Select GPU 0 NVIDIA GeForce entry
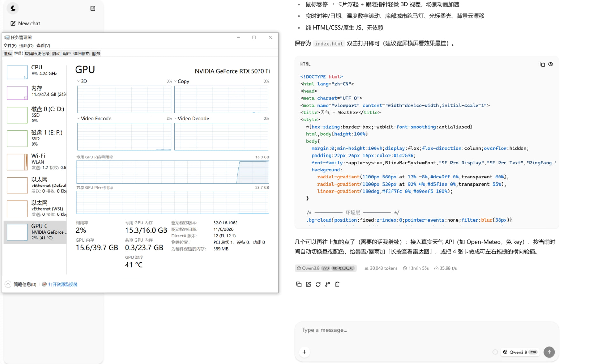This screenshot has width=612, height=364. coord(35,232)
